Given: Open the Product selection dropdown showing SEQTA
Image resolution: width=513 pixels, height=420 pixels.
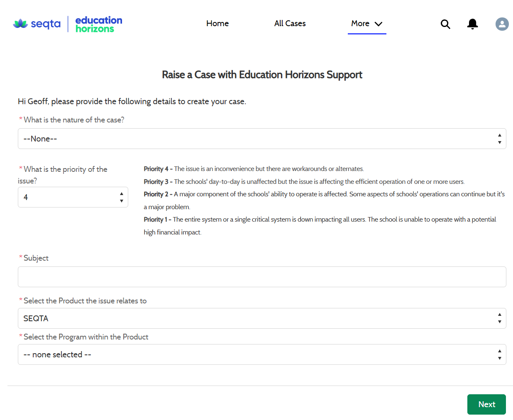Looking at the screenshot, I should (x=262, y=318).
